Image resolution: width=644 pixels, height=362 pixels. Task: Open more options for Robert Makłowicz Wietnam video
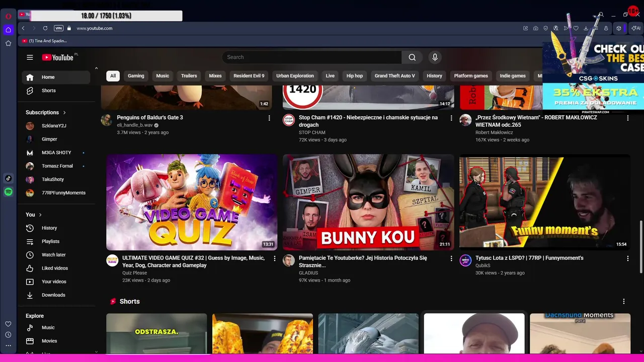(627, 118)
